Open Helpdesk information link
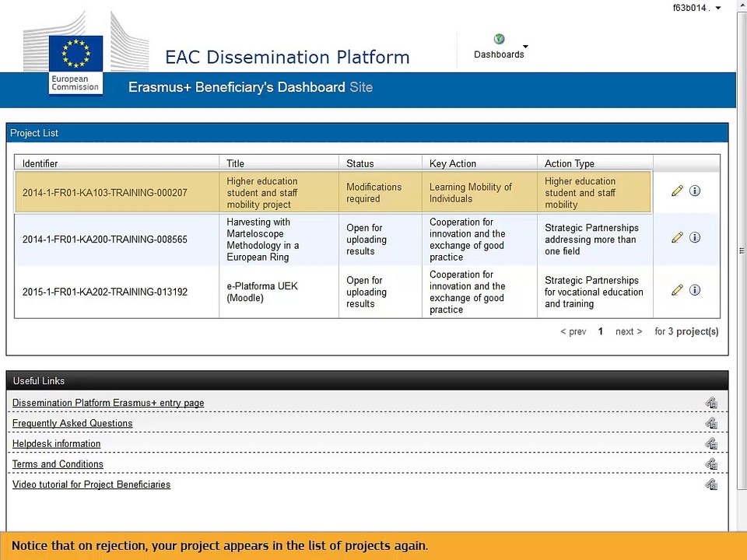The image size is (747, 560). 56,444
